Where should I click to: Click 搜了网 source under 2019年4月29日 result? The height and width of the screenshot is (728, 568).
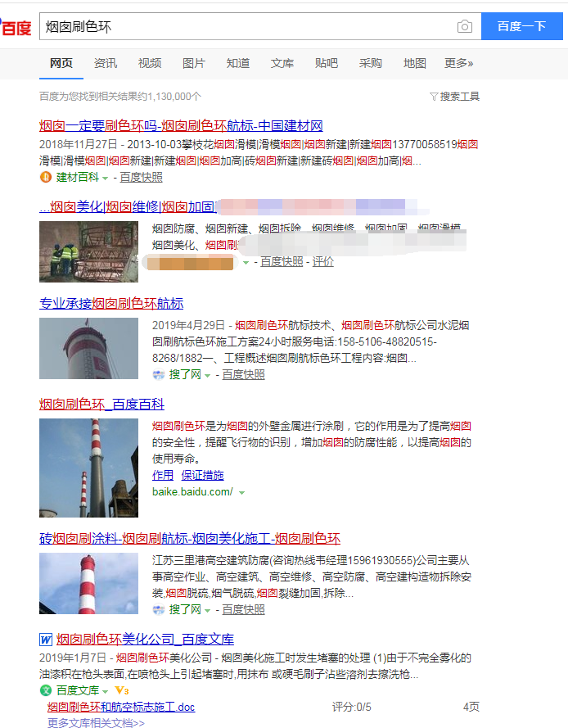pos(185,375)
